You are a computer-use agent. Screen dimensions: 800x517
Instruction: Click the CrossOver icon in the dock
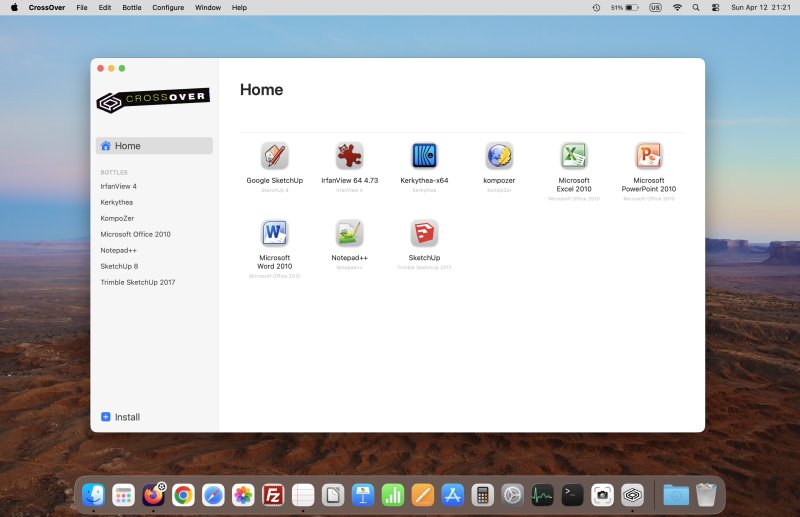tap(633, 495)
